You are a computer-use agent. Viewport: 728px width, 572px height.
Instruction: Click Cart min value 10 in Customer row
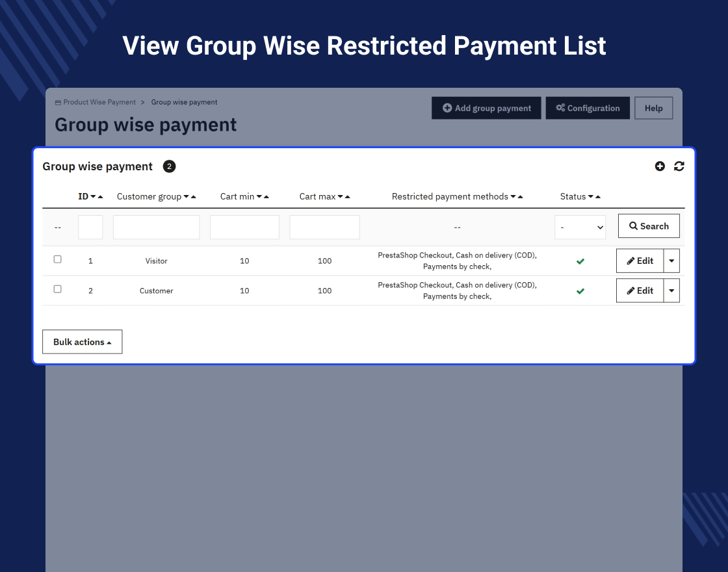click(x=244, y=291)
